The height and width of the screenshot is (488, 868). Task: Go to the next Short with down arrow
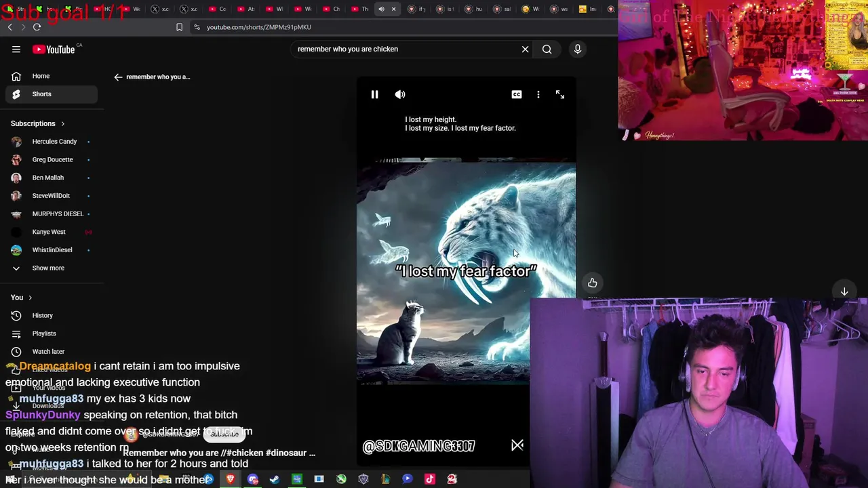click(844, 291)
